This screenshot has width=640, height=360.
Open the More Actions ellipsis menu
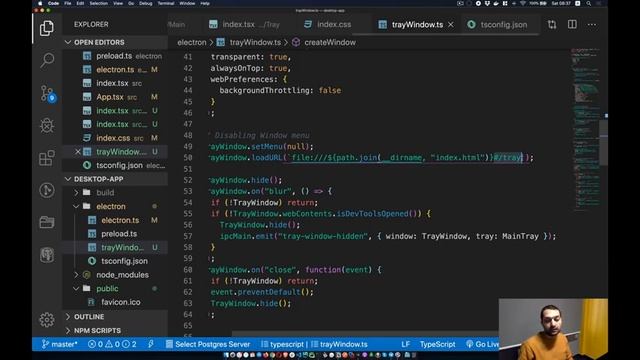[592, 24]
